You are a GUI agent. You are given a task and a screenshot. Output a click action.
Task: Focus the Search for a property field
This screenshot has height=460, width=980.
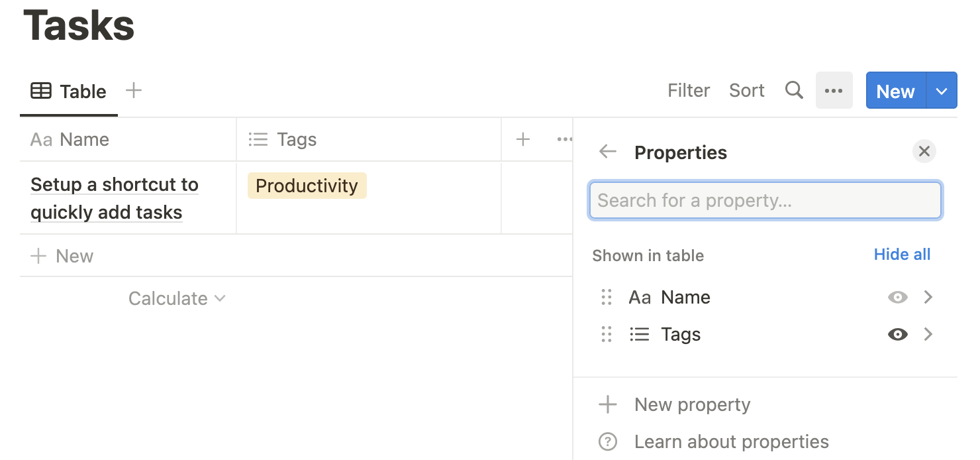(x=765, y=200)
